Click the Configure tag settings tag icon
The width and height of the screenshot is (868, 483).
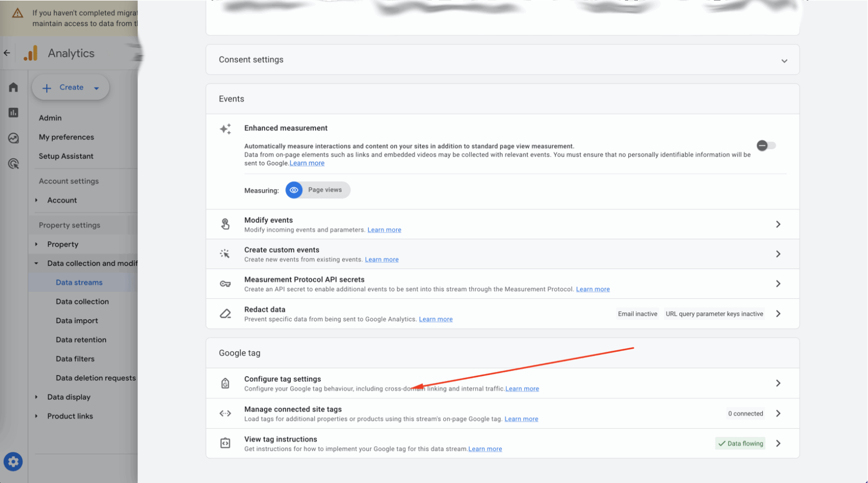[225, 383]
